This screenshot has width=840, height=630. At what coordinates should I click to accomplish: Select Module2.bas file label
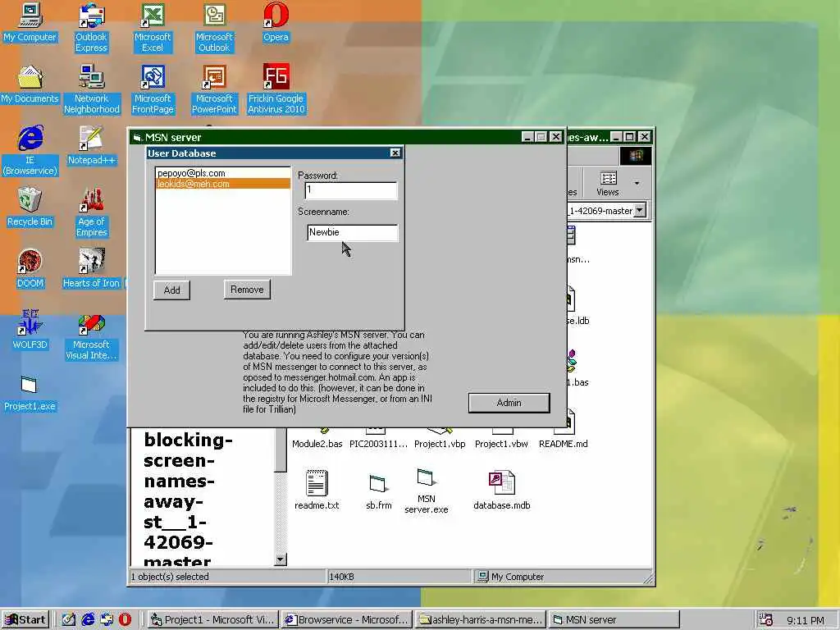(317, 444)
